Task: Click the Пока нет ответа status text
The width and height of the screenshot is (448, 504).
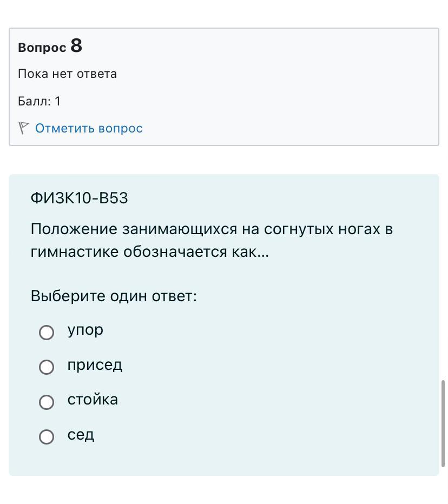Action: tap(67, 74)
